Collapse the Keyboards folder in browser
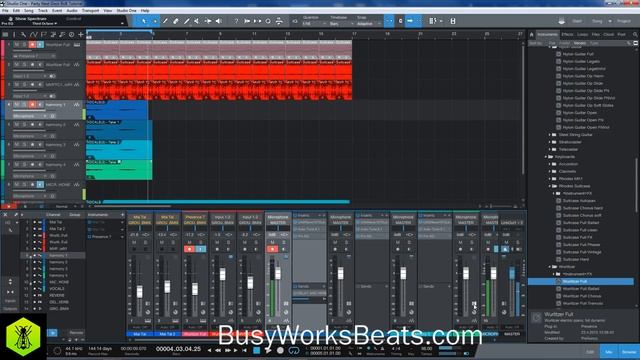640x360 pixels. coord(546,157)
